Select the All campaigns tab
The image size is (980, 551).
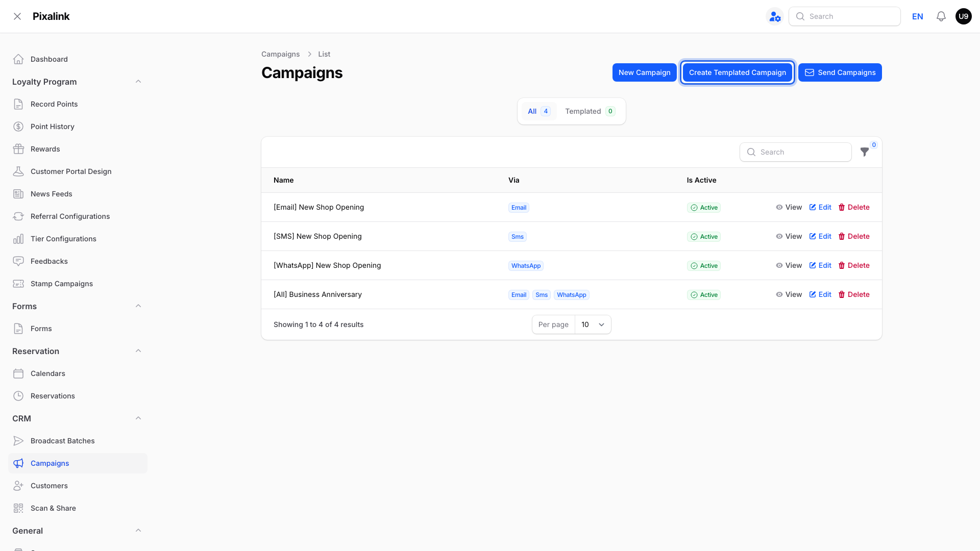(539, 111)
